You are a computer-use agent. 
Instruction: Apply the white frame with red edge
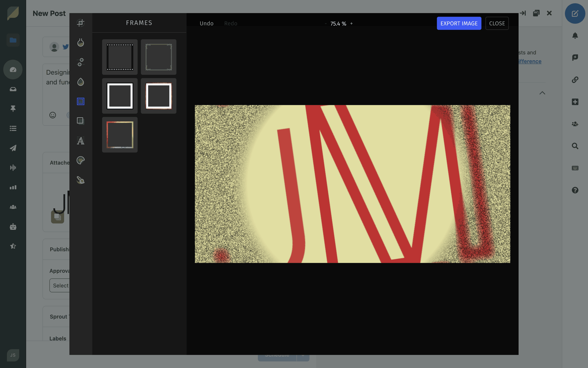pyautogui.click(x=159, y=96)
